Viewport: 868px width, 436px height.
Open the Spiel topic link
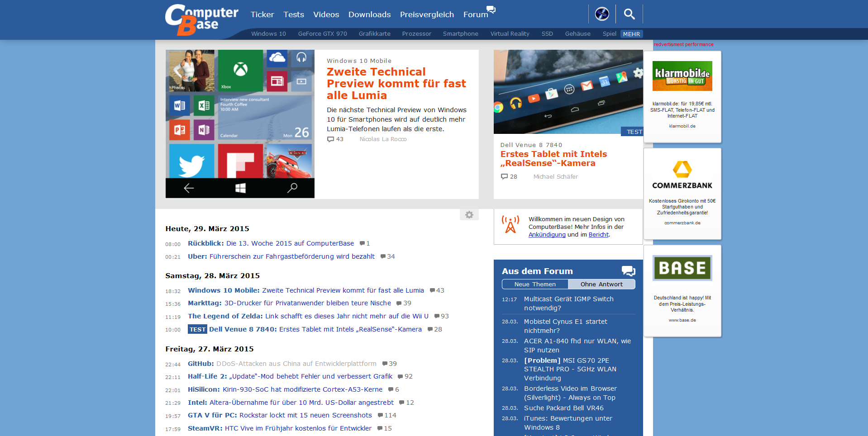[x=610, y=34]
